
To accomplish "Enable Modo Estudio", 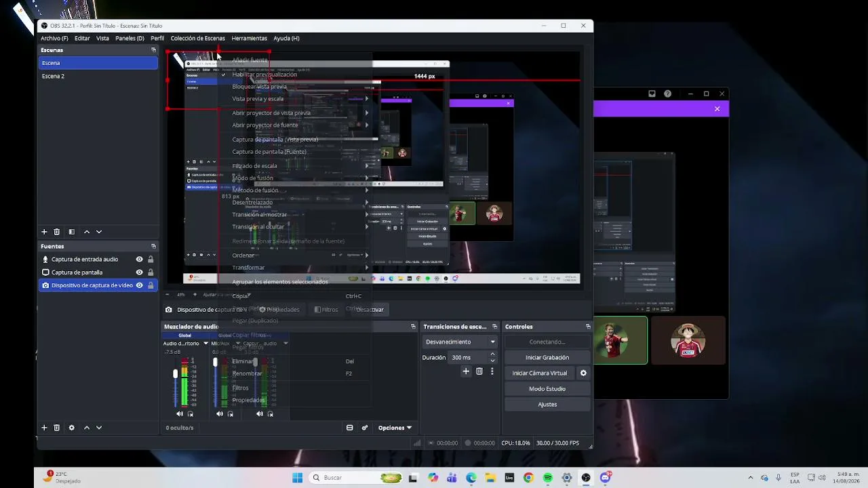I will (547, 389).
